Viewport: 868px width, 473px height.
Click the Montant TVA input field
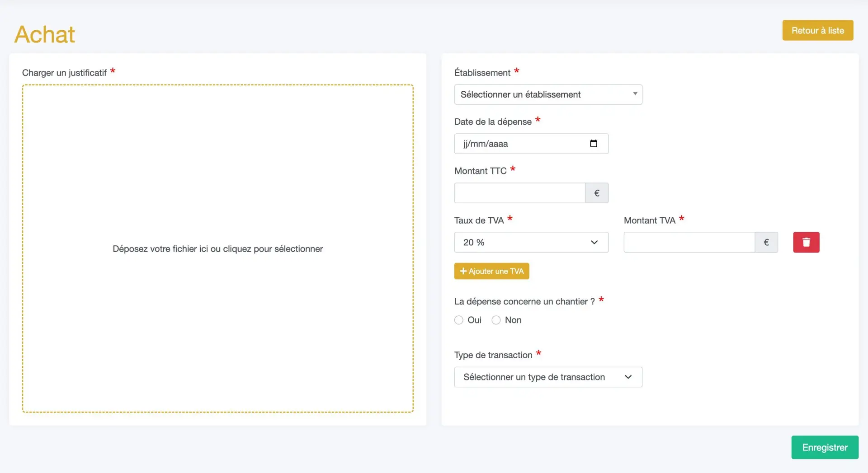pos(689,242)
